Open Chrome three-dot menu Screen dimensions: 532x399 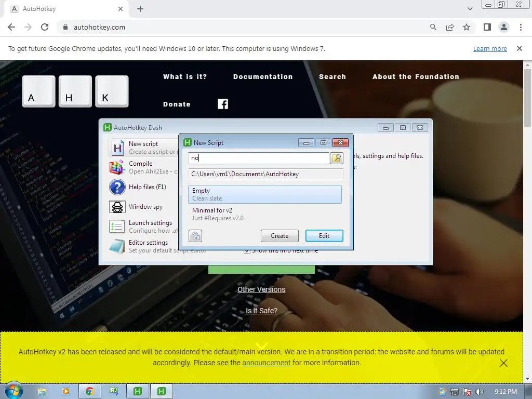(521, 27)
